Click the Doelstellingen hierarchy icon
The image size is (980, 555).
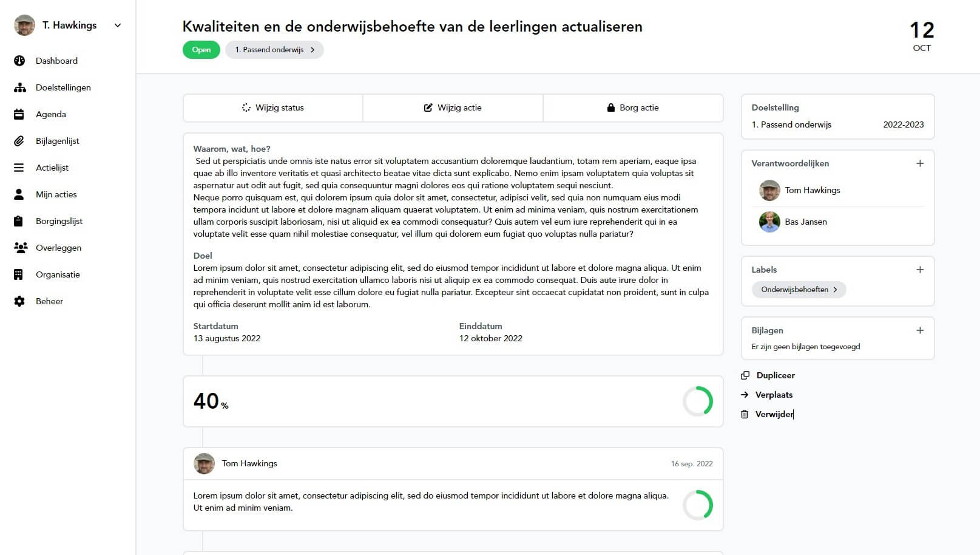(x=19, y=87)
